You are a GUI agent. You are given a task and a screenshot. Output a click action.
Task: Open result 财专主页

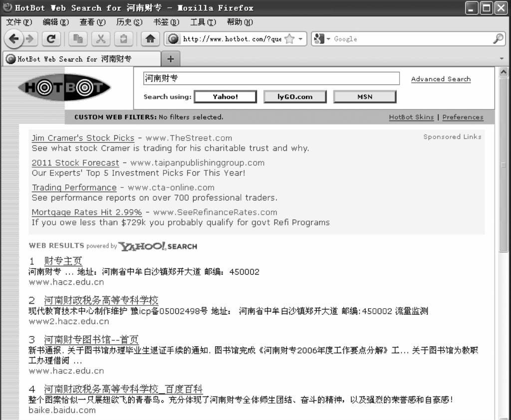click(x=63, y=261)
